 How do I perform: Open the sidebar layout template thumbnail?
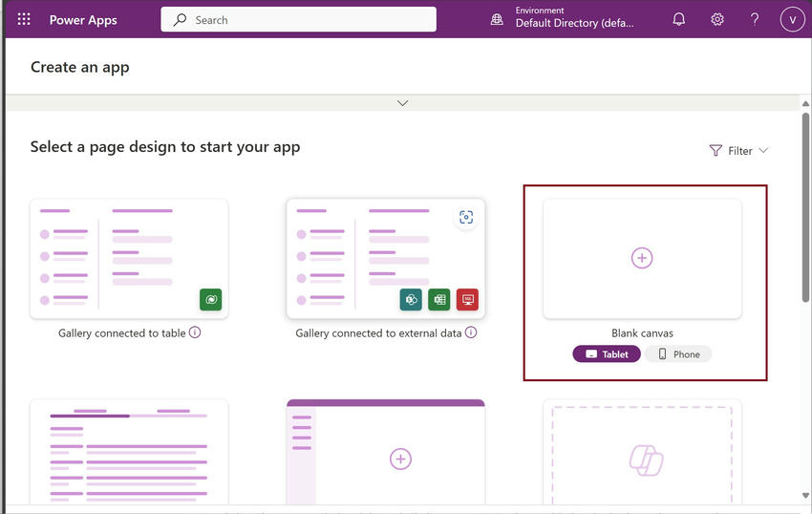click(386, 451)
